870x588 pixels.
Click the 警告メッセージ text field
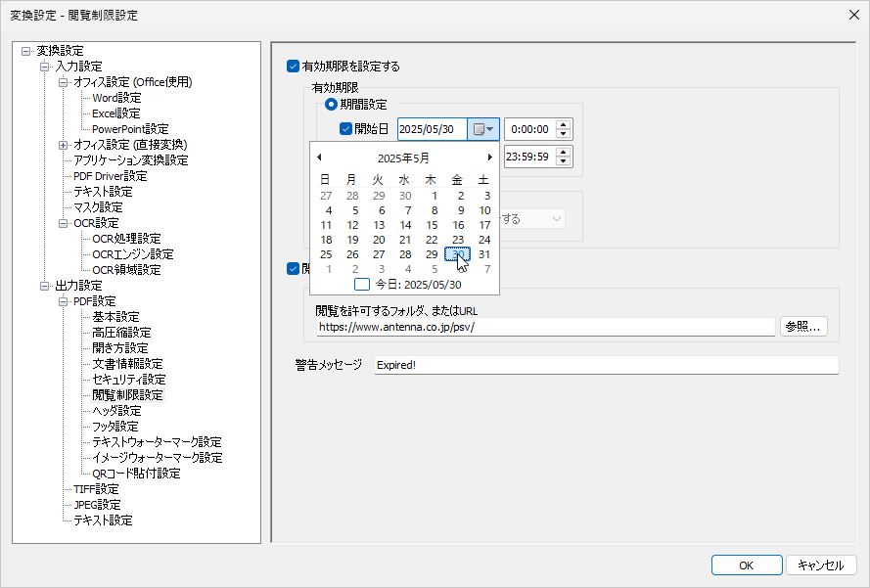point(606,365)
